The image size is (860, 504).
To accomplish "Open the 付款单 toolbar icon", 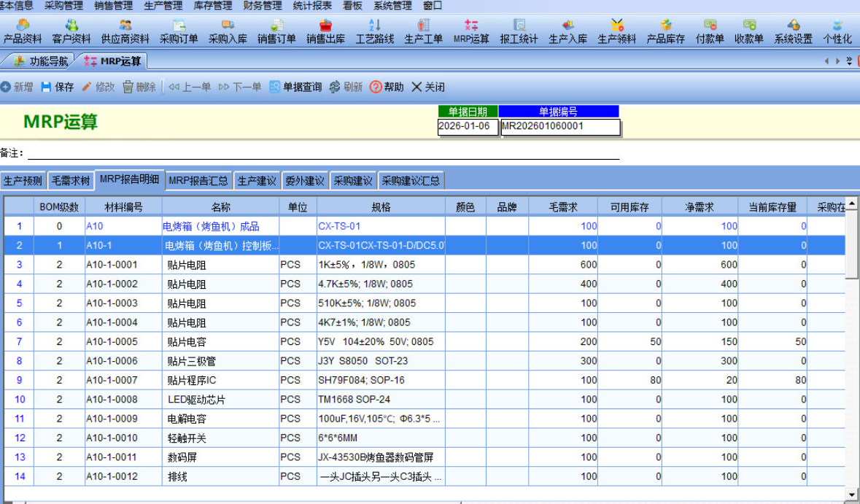I will [x=710, y=32].
